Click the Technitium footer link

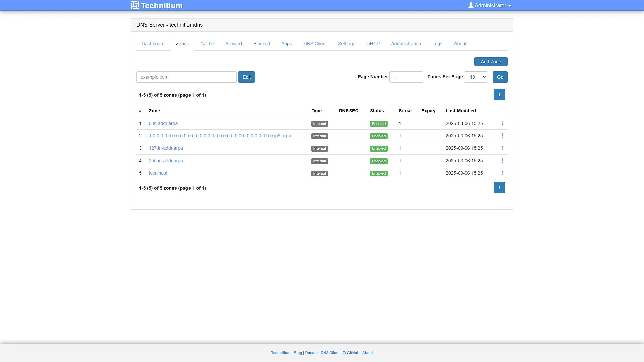(x=281, y=353)
